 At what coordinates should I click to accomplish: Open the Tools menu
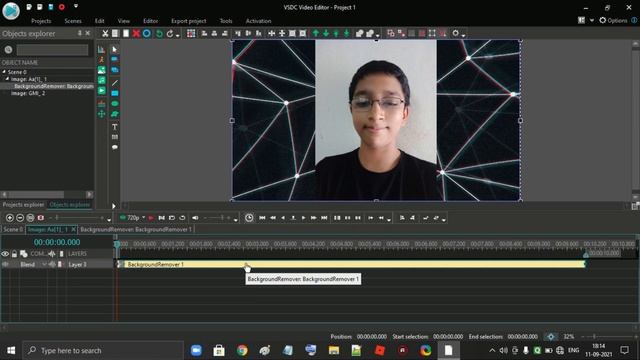coord(226,21)
